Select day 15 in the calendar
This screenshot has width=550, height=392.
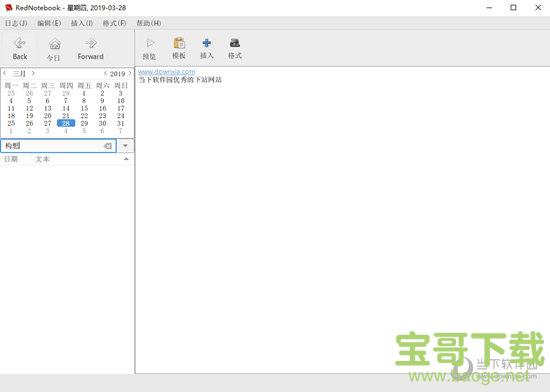(84, 108)
